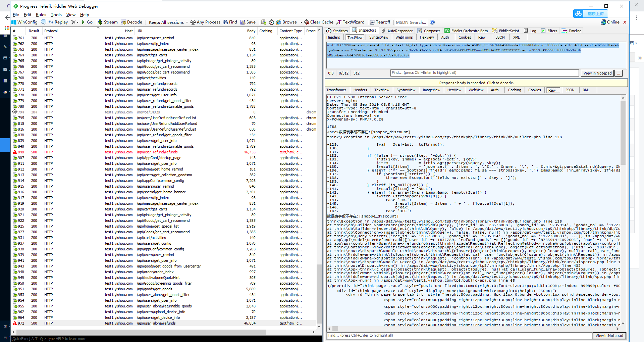Open the Tools menu
The height and width of the screenshot is (342, 644).
pos(56,14)
